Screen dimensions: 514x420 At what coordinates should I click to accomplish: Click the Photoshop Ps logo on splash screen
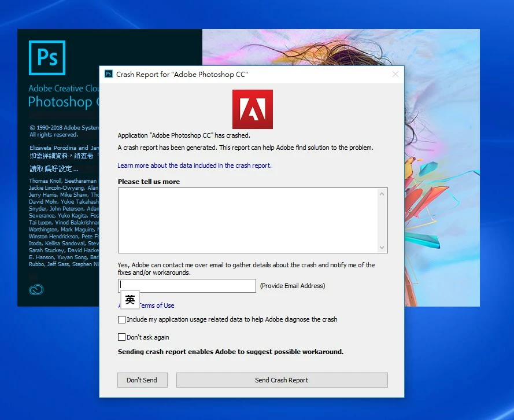[x=47, y=58]
